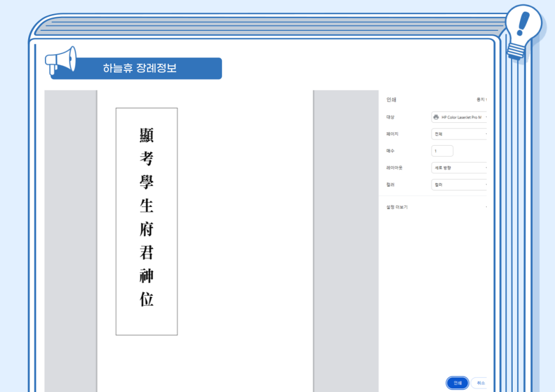Open the 레이아웃 dropdown showing 세로 방향

[x=460, y=168]
